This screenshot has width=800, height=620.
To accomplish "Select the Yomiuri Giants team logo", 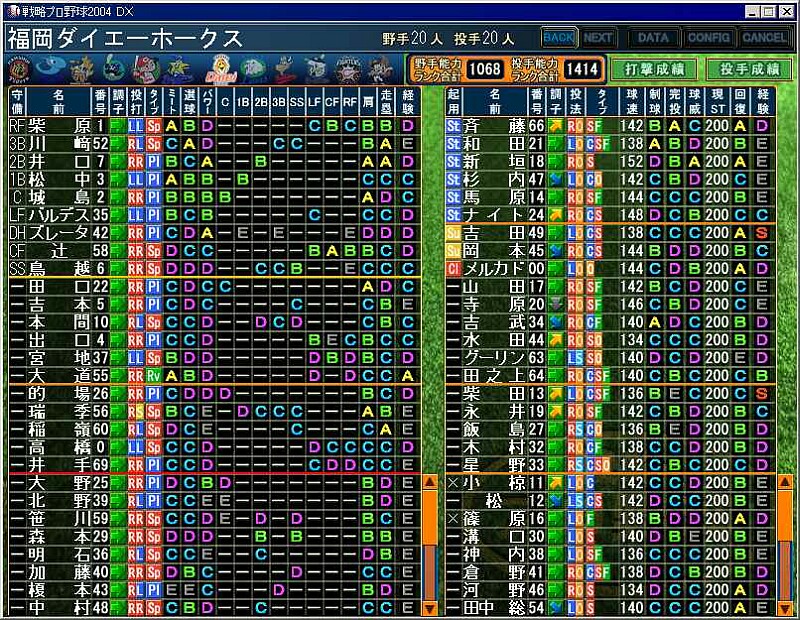I will pyautogui.click(x=81, y=69).
